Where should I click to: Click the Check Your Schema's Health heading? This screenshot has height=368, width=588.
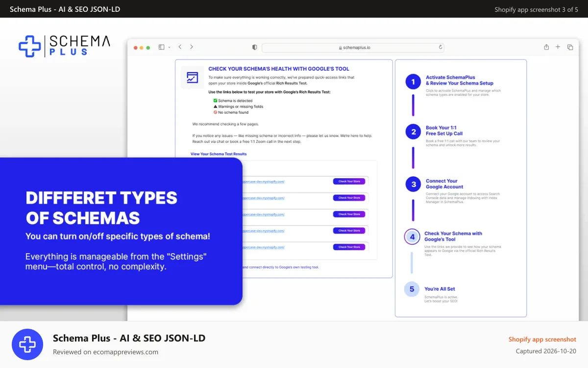pyautogui.click(x=279, y=69)
